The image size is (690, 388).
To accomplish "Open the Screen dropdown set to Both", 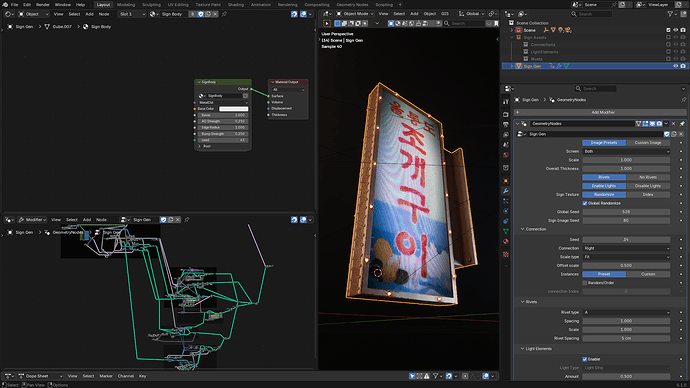I will 626,151.
